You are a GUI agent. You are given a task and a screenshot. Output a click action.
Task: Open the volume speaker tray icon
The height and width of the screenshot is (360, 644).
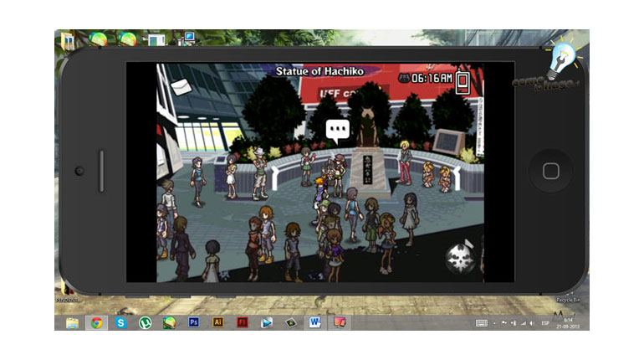point(532,323)
